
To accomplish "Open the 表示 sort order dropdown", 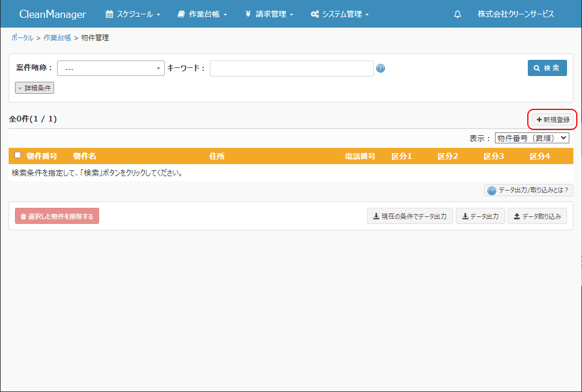I will [x=531, y=138].
